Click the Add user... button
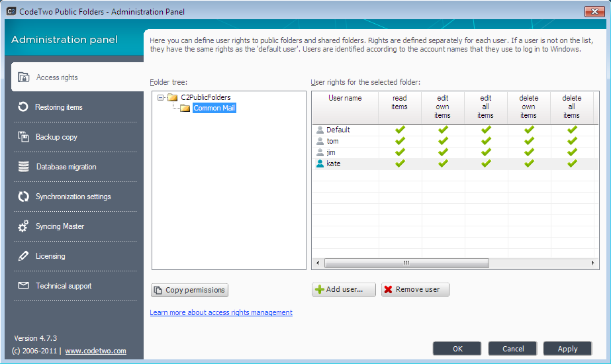The width and height of the screenshot is (611, 364). pyautogui.click(x=344, y=289)
